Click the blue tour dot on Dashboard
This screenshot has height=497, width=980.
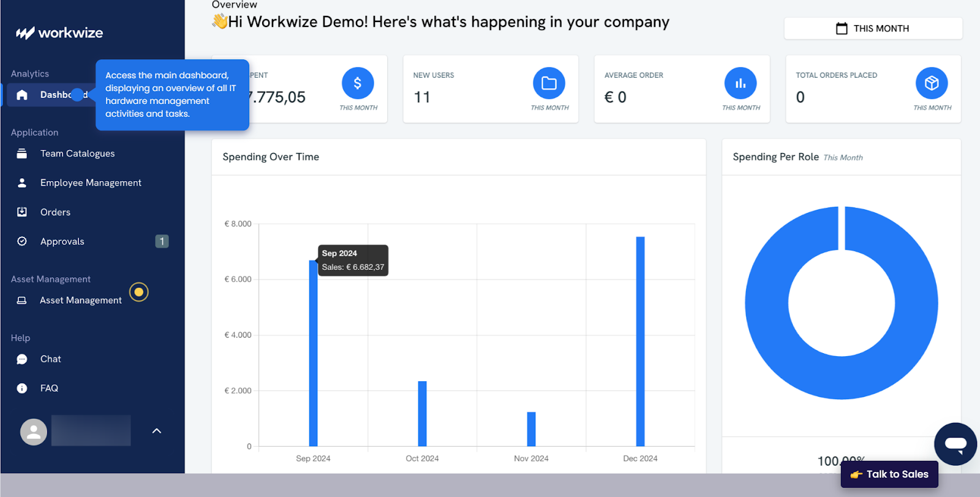[x=78, y=95]
